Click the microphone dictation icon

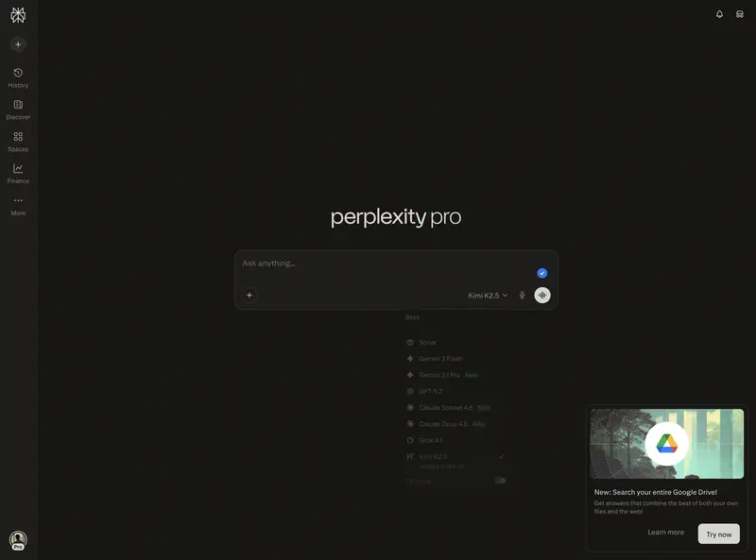pyautogui.click(x=523, y=296)
